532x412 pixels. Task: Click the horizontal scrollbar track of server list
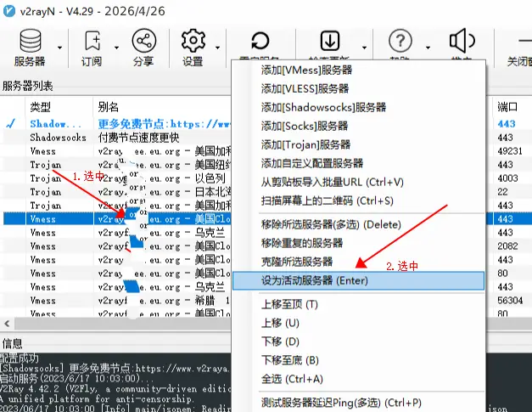(122, 324)
